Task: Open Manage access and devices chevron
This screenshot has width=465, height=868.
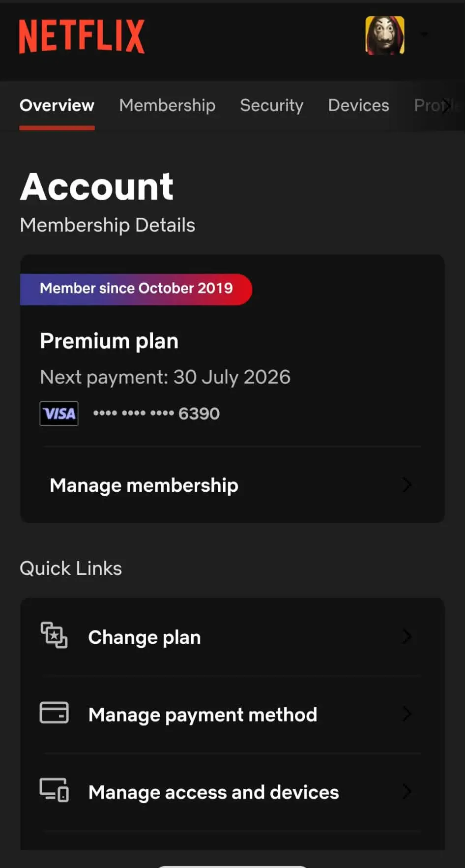Action: (407, 791)
